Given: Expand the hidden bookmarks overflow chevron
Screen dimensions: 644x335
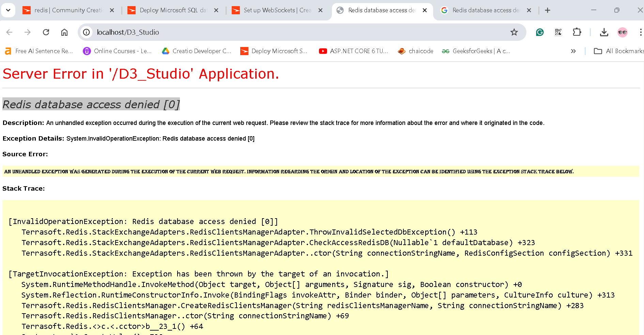Looking at the screenshot, I should [573, 51].
